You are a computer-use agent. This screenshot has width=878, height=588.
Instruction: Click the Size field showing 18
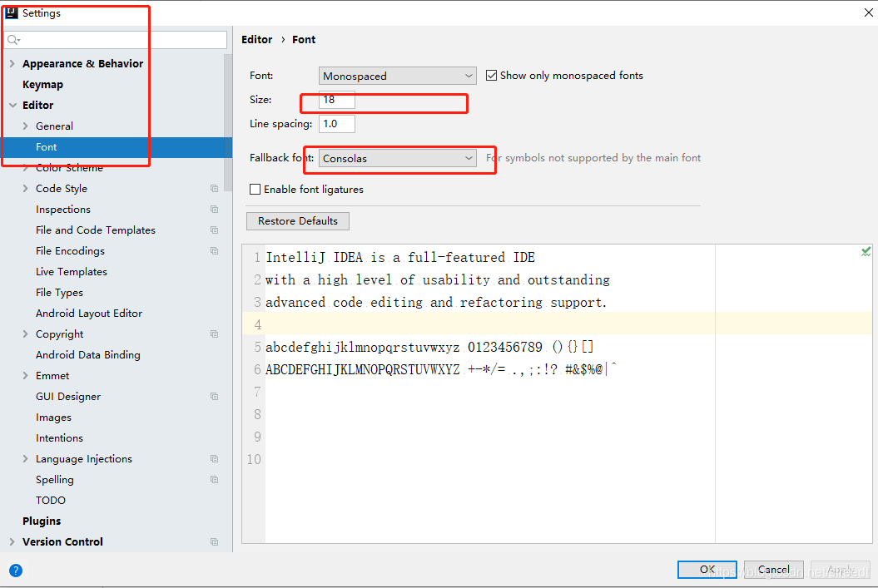click(x=336, y=100)
